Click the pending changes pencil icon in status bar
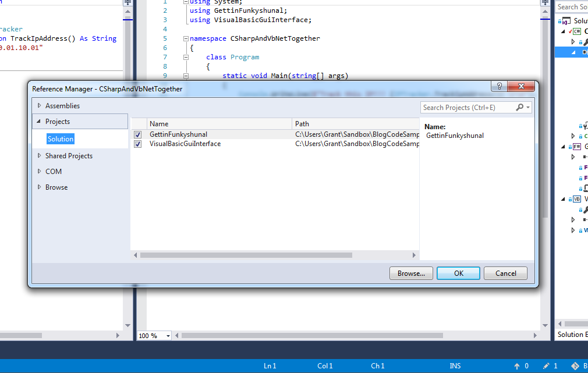Image resolution: width=588 pixels, height=373 pixels. (x=546, y=366)
